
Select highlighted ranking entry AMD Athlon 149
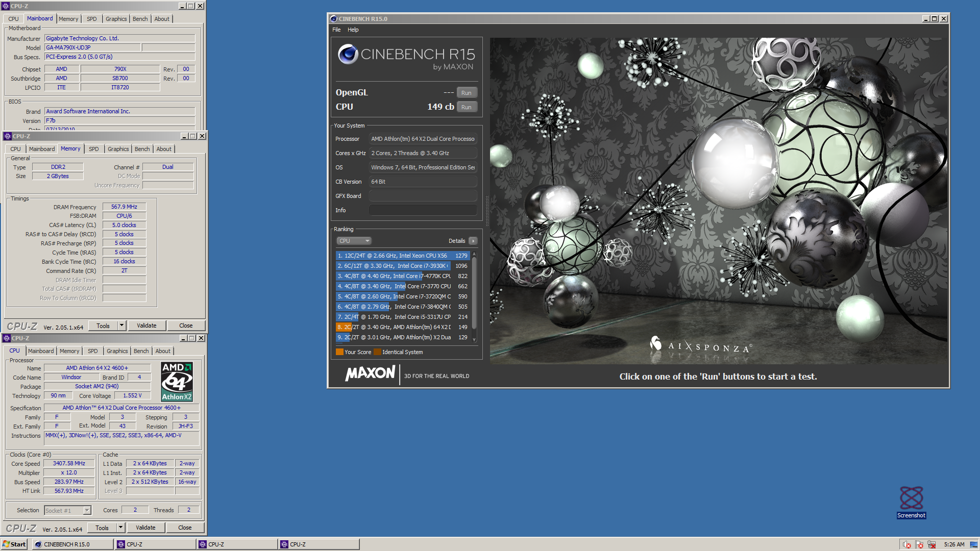(x=402, y=327)
